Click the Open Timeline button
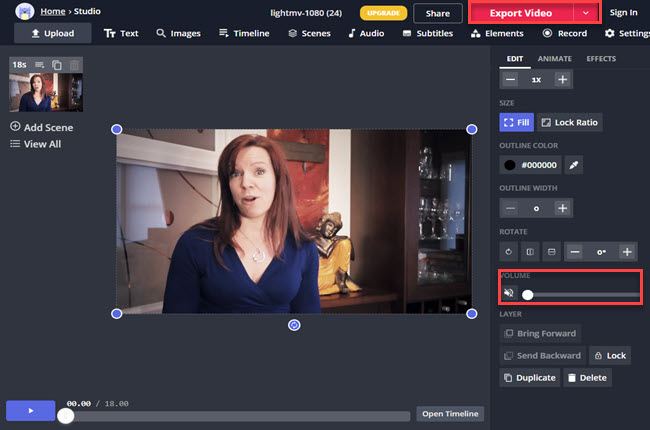This screenshot has height=430, width=650. [x=450, y=414]
